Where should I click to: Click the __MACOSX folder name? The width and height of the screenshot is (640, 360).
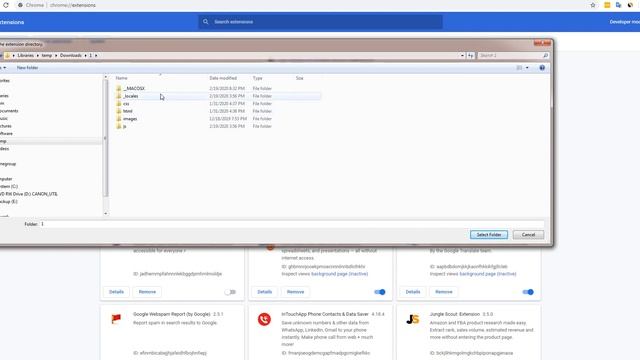tap(134, 88)
